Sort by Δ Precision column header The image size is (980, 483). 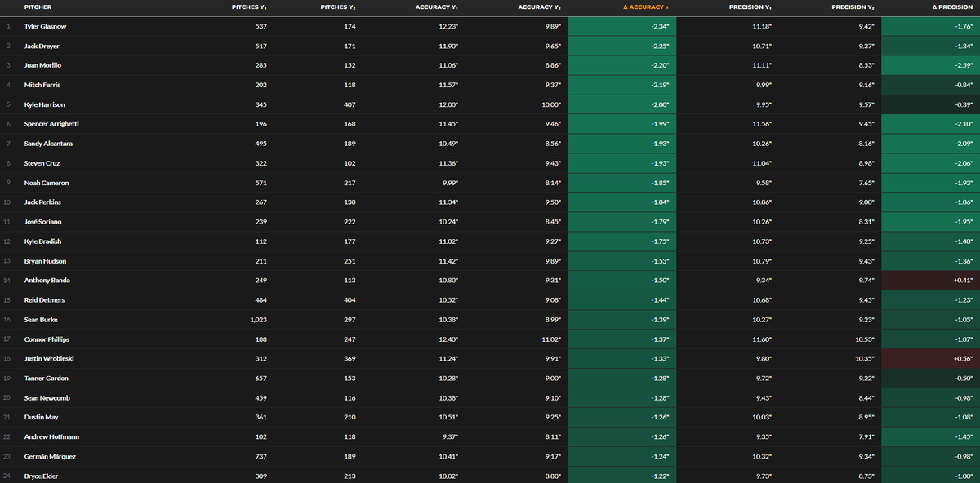(x=951, y=7)
